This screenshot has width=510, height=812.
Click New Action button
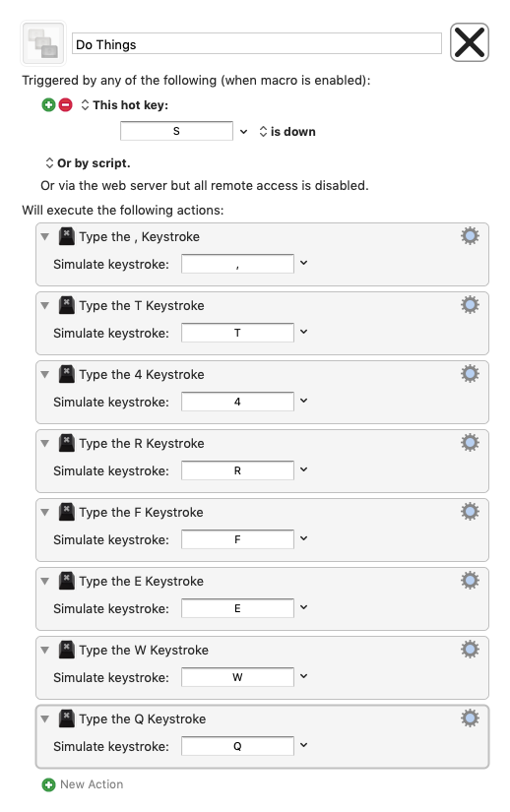click(83, 784)
